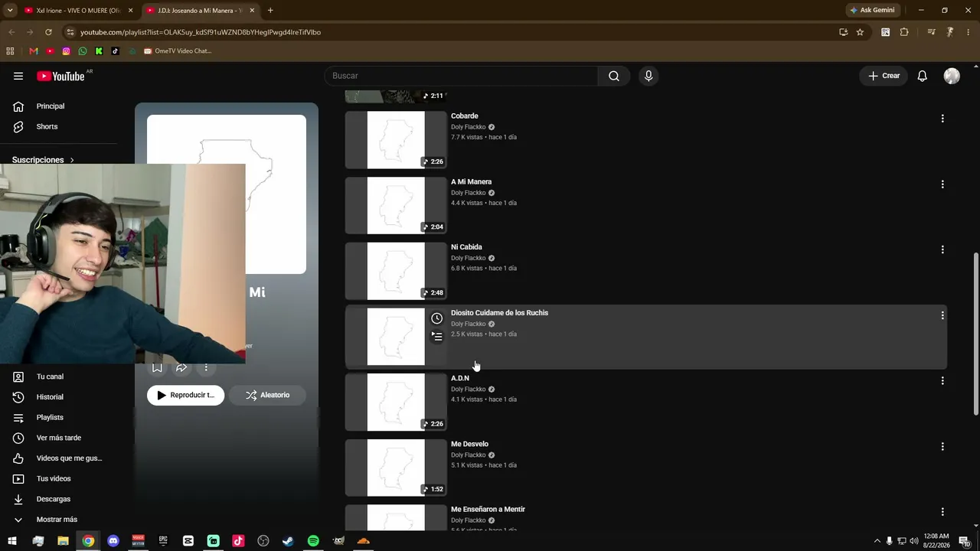This screenshot has height=551, width=980.
Task: Open Ver más tarde in the sidebar
Action: pyautogui.click(x=58, y=438)
